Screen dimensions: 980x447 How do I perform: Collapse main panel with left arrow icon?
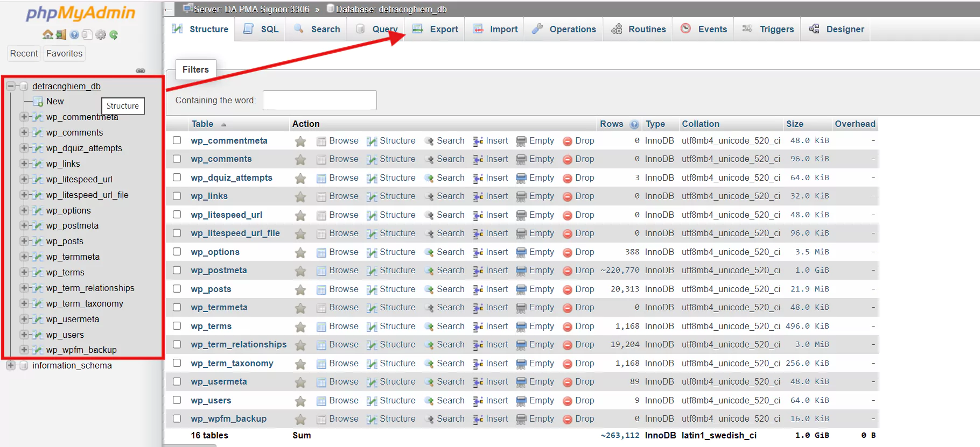point(169,9)
